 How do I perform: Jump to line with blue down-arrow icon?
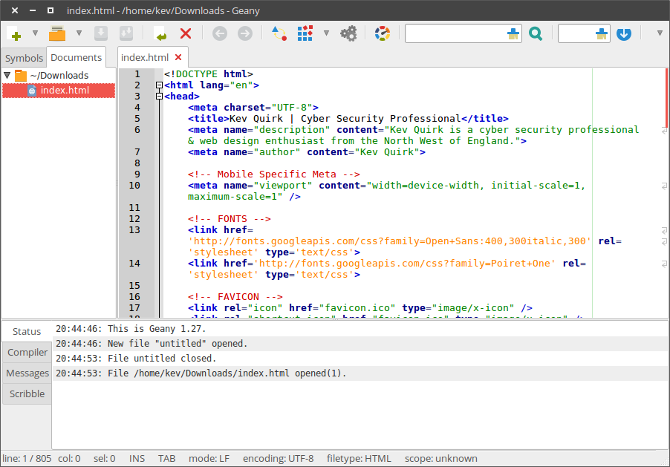tap(624, 34)
